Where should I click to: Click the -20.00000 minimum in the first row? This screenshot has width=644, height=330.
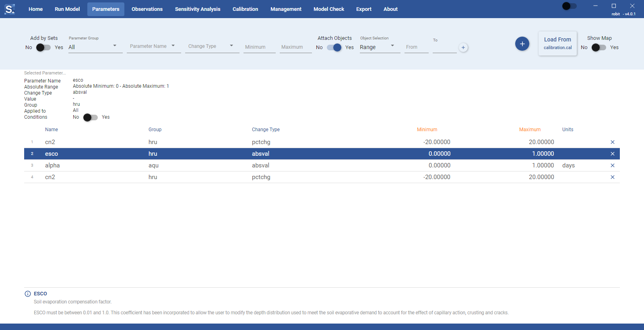click(437, 142)
